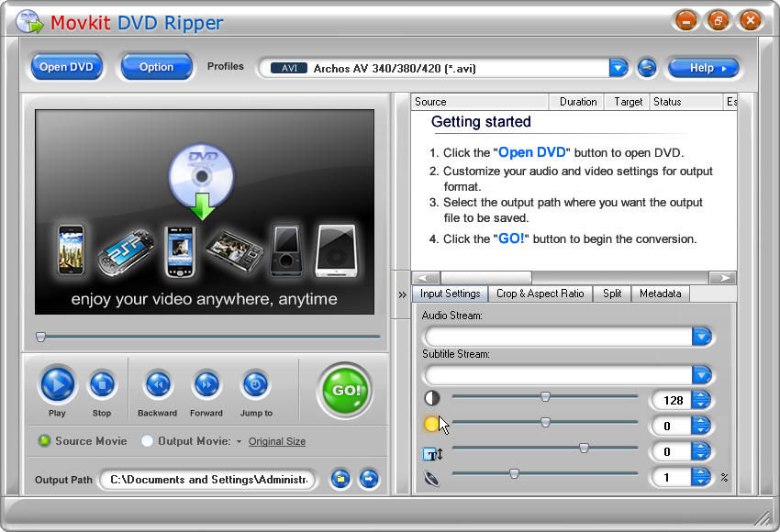Click the contrast value stepper showing 128
Screen dimensions: 780x532
tap(701, 400)
